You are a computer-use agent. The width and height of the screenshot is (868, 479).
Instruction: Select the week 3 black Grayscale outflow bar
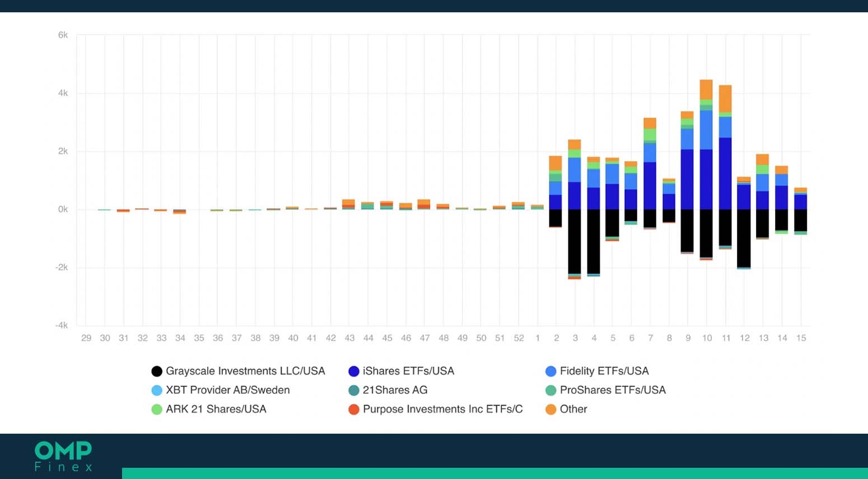[575, 242]
